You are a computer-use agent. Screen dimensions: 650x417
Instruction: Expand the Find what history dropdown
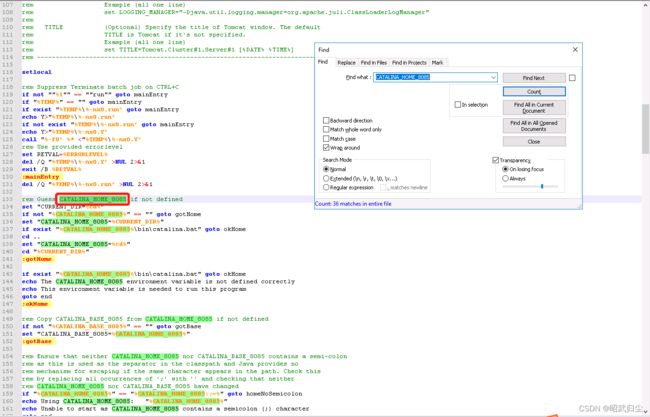(493, 77)
